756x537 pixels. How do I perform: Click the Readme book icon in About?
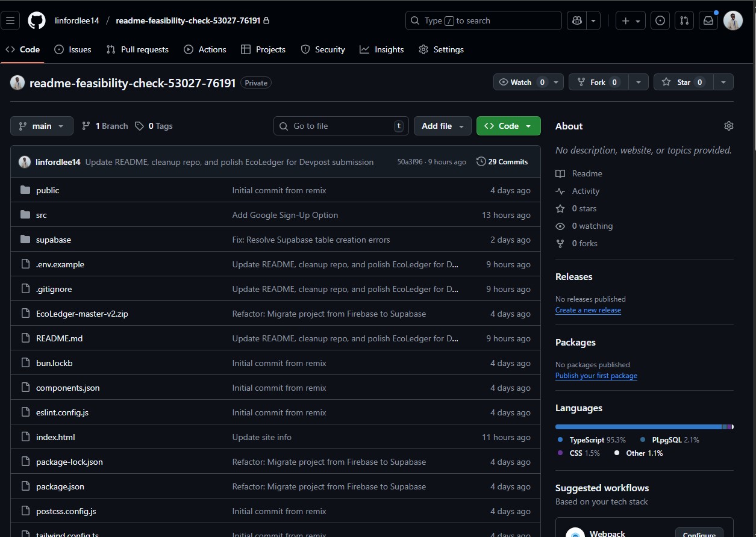click(560, 173)
